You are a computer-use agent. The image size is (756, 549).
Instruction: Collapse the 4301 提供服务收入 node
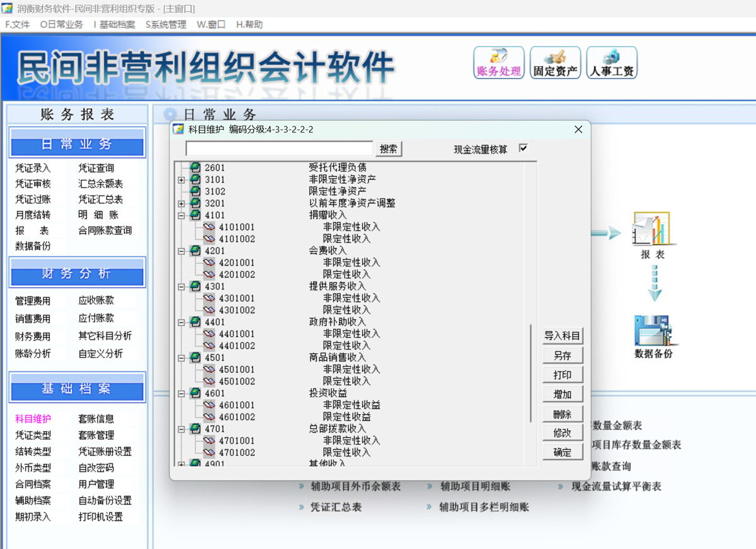181,286
